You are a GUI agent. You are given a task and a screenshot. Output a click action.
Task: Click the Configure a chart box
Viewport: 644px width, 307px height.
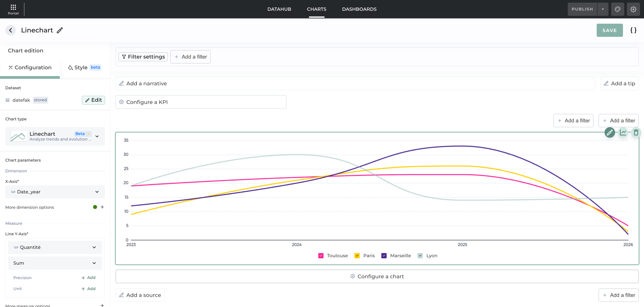click(x=377, y=276)
